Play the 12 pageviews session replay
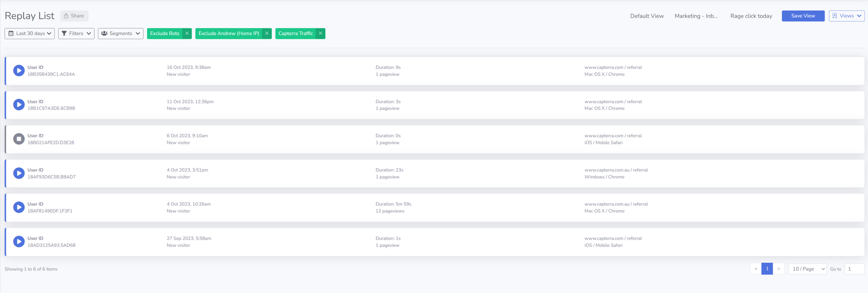The width and height of the screenshot is (868, 293). tap(19, 207)
